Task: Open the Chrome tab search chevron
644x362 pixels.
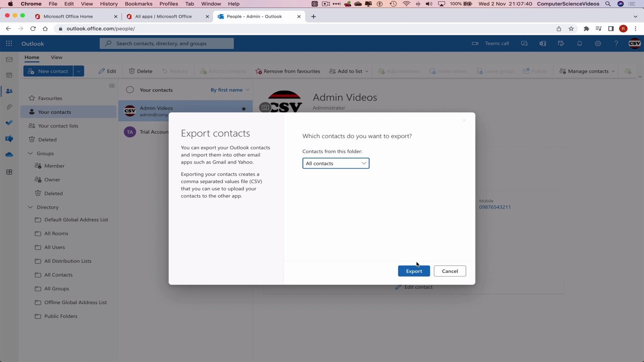Action: pos(635,17)
